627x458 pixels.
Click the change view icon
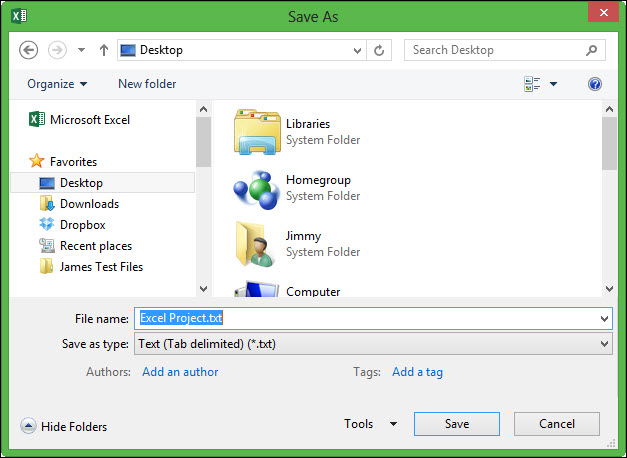coord(532,84)
